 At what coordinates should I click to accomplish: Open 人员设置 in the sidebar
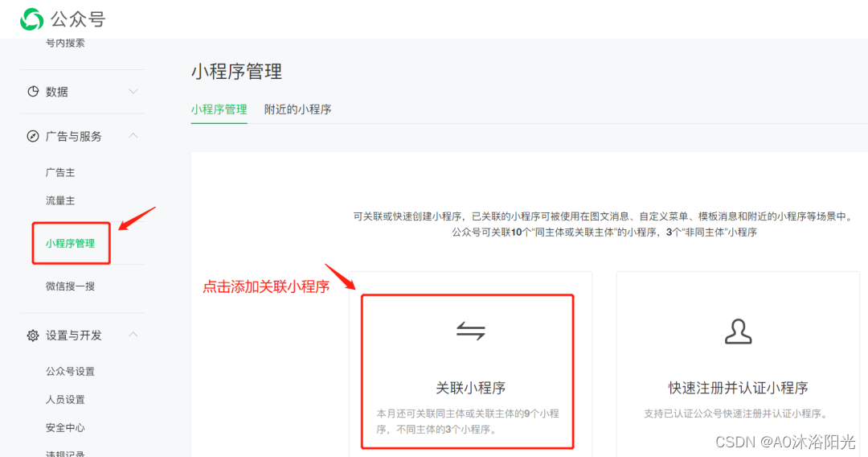point(65,399)
